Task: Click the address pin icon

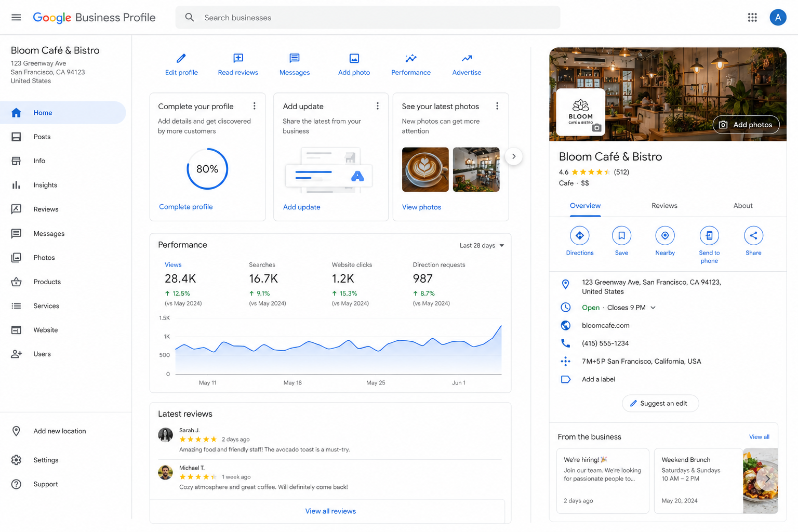Action: click(566, 284)
